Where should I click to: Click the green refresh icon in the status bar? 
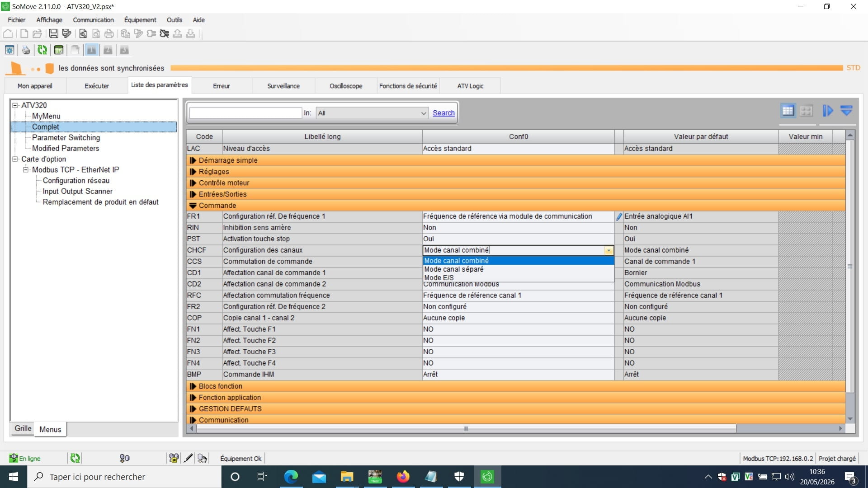[75, 458]
